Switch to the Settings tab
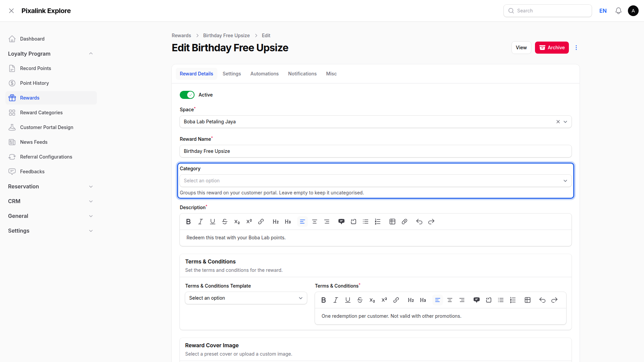The height and width of the screenshot is (362, 644). point(232,74)
